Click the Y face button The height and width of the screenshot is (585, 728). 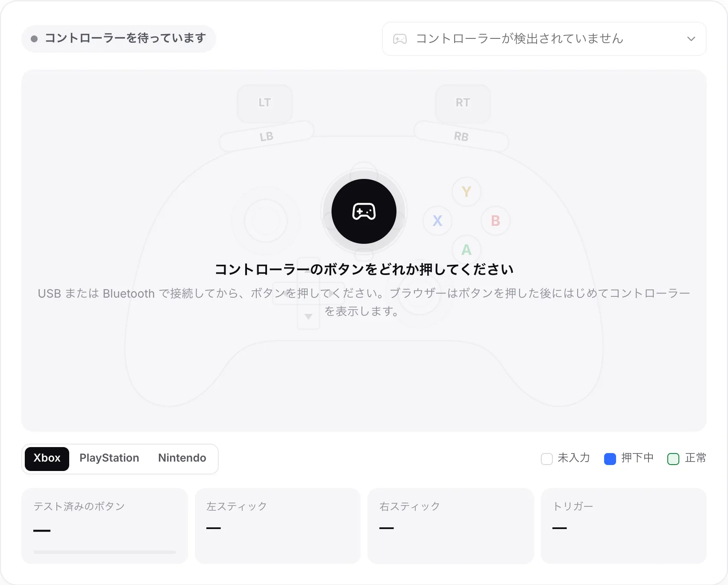(x=467, y=192)
